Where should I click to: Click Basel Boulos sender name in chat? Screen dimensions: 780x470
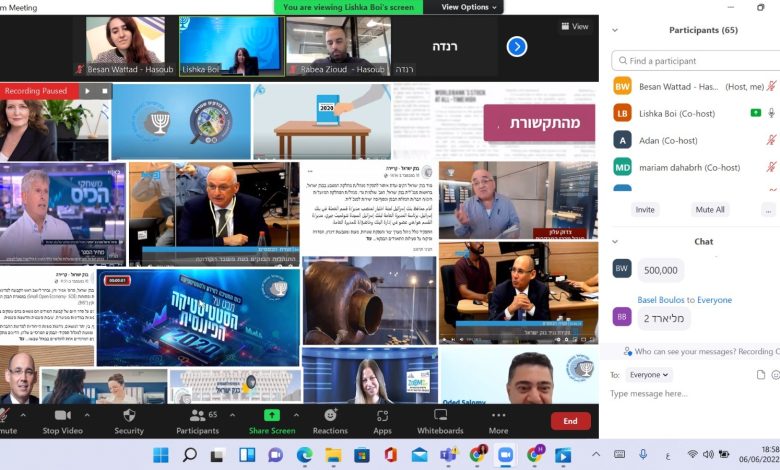point(661,300)
